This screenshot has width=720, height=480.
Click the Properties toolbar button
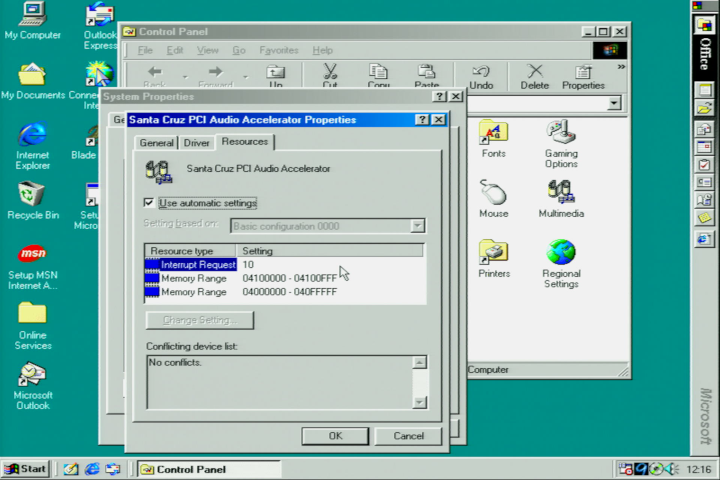tap(583, 76)
